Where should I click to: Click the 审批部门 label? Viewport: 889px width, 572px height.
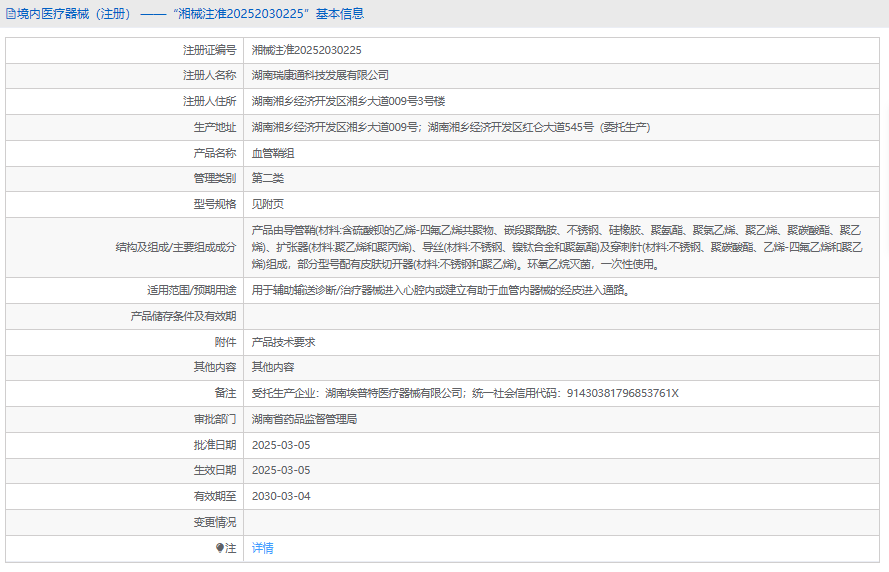(215, 420)
